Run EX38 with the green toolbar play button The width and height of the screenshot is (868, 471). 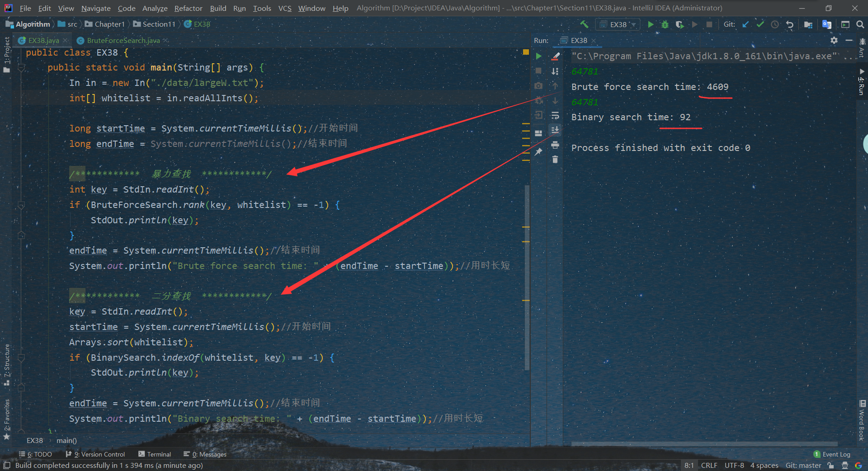pos(651,24)
